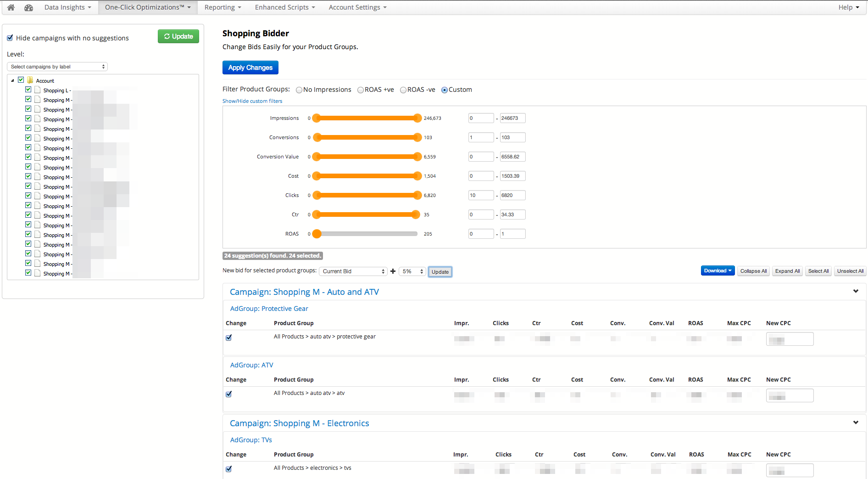Click the green Update button
The height and width of the screenshot is (479, 868).
tap(178, 36)
